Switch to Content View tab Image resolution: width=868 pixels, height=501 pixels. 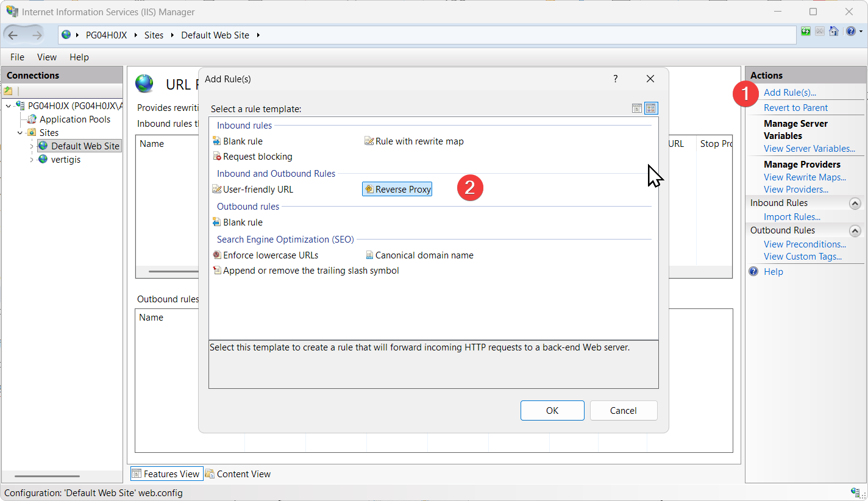point(238,474)
